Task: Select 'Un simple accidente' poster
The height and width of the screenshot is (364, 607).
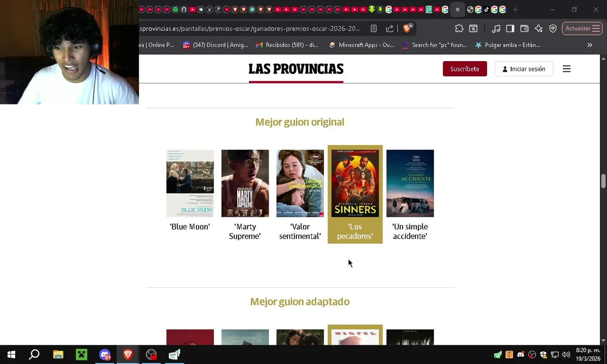Action: click(x=410, y=183)
